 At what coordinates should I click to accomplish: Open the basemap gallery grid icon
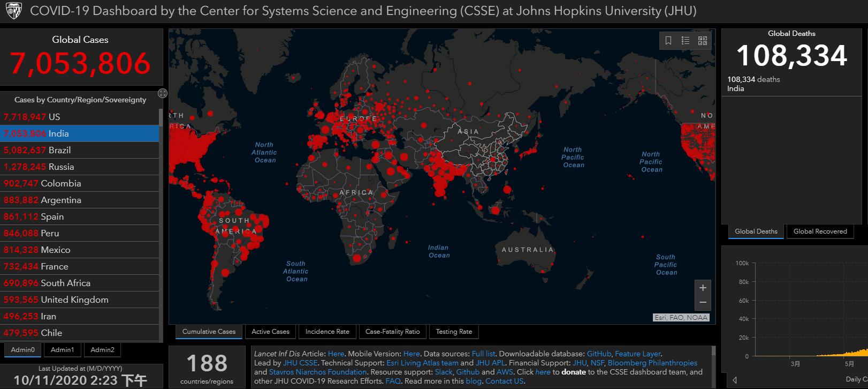click(x=703, y=41)
